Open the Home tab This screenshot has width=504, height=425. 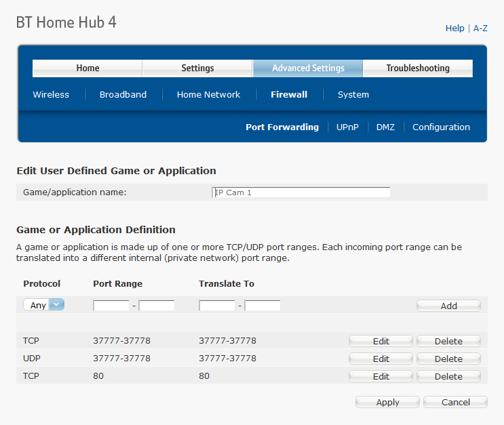[88, 68]
